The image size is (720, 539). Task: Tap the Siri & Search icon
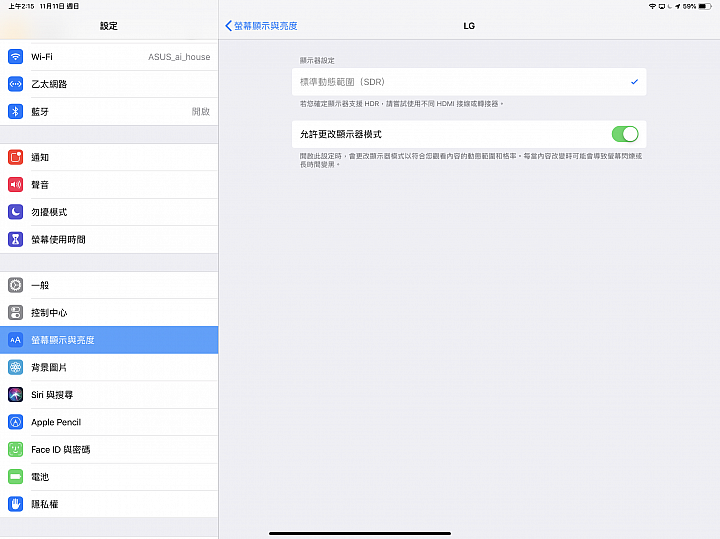pos(16,394)
